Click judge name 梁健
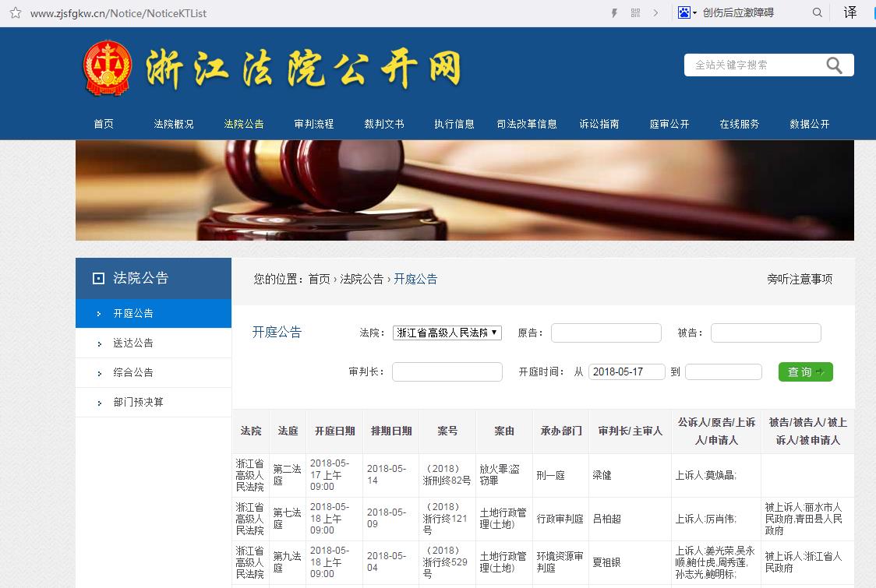The image size is (876, 588). point(602,475)
